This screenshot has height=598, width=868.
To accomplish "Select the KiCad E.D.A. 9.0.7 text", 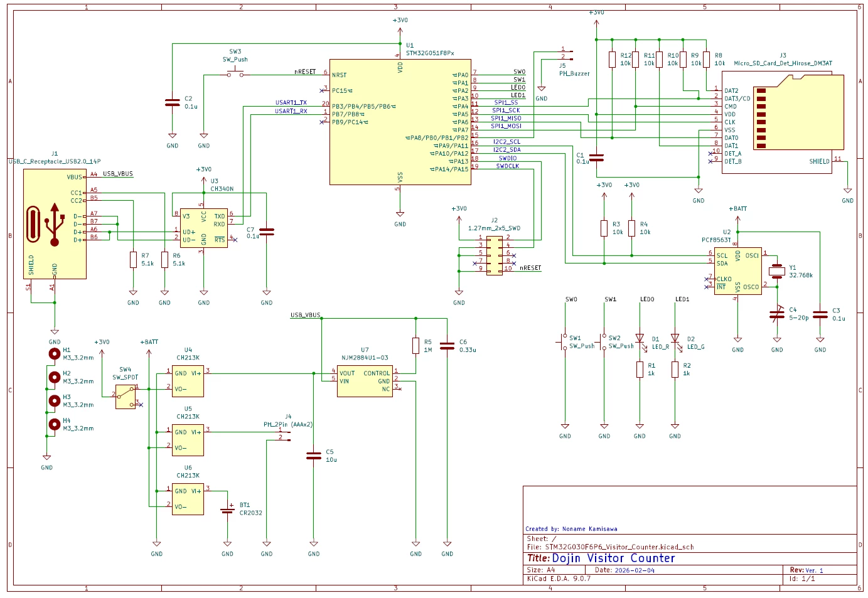I will coord(559,579).
